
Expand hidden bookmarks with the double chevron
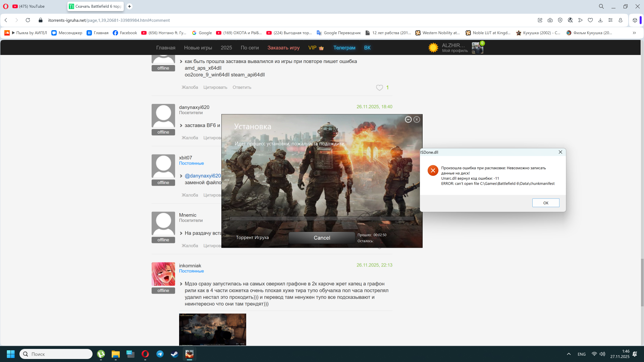coord(634,33)
